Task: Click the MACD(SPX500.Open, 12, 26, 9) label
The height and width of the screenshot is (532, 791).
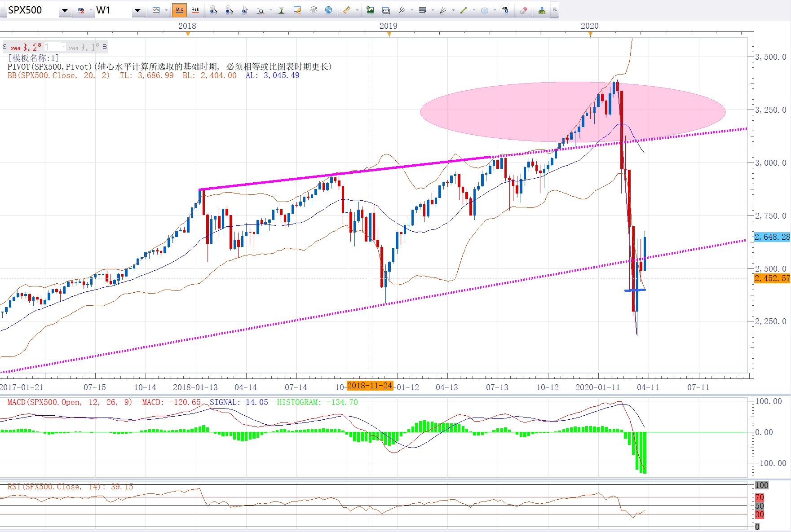Action: point(70,402)
